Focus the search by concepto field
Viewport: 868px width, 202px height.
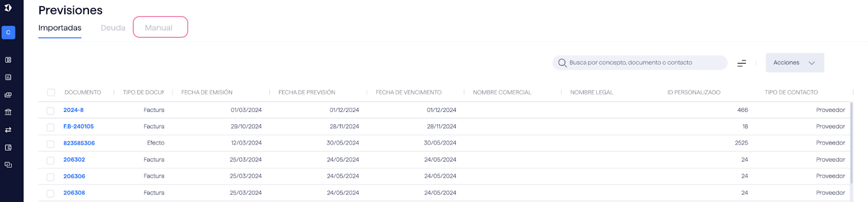point(640,62)
